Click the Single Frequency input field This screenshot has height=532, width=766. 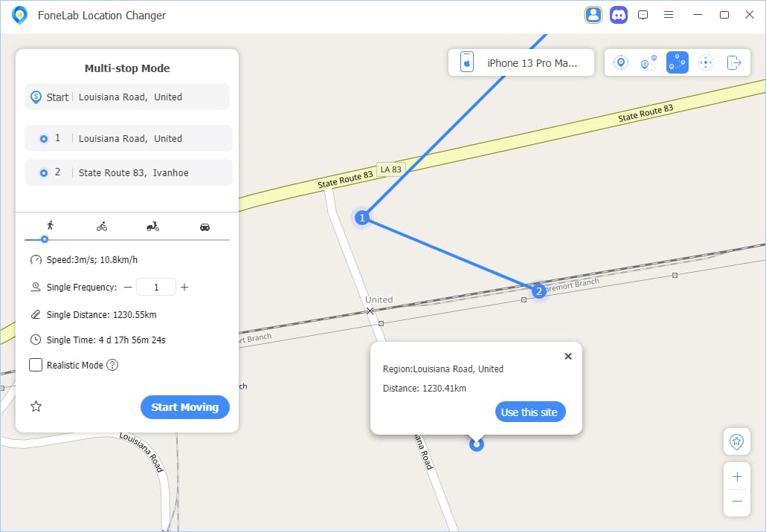coord(156,287)
